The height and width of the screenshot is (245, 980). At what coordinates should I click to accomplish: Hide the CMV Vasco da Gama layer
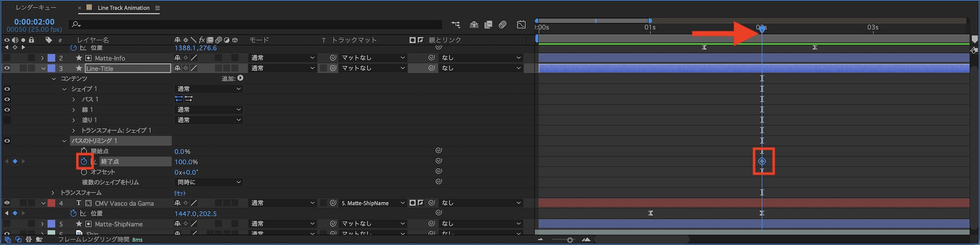(x=7, y=203)
